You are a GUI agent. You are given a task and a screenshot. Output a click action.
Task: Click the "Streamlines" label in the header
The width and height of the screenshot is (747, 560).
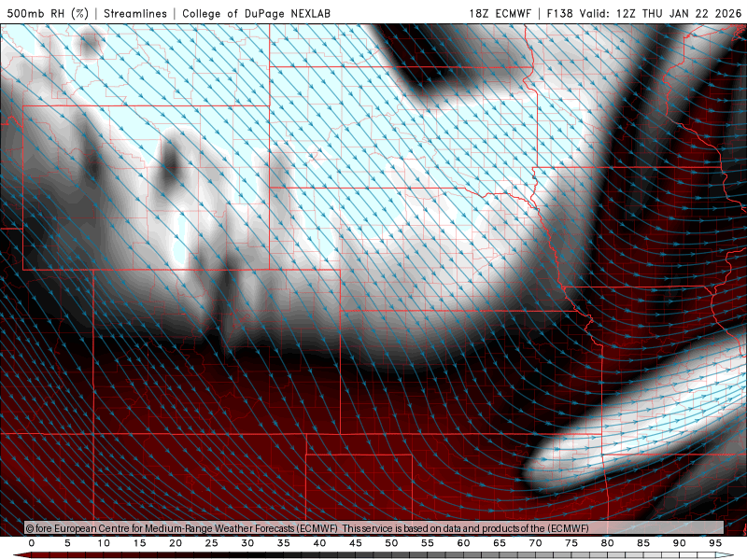[135, 13]
